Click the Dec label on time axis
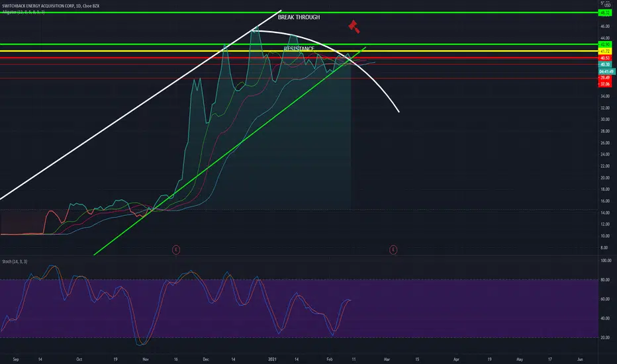Screen dimensions: 617x364 point(206,359)
